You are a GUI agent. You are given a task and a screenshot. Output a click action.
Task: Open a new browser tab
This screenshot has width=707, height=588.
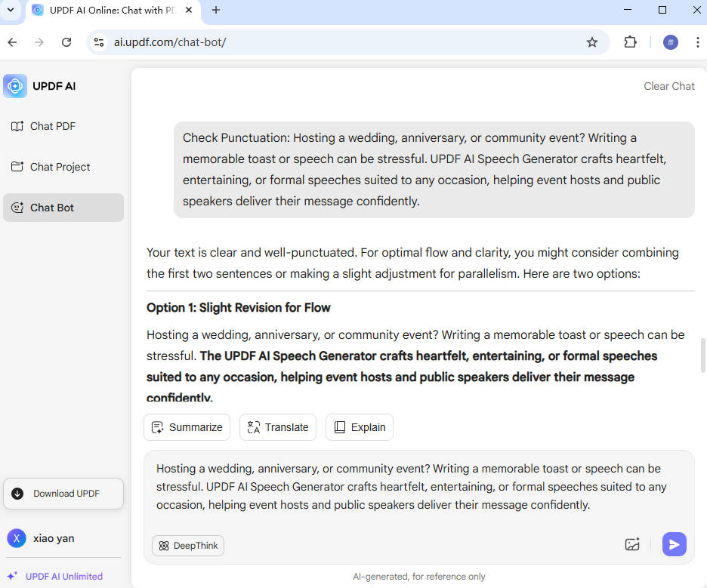tap(216, 10)
